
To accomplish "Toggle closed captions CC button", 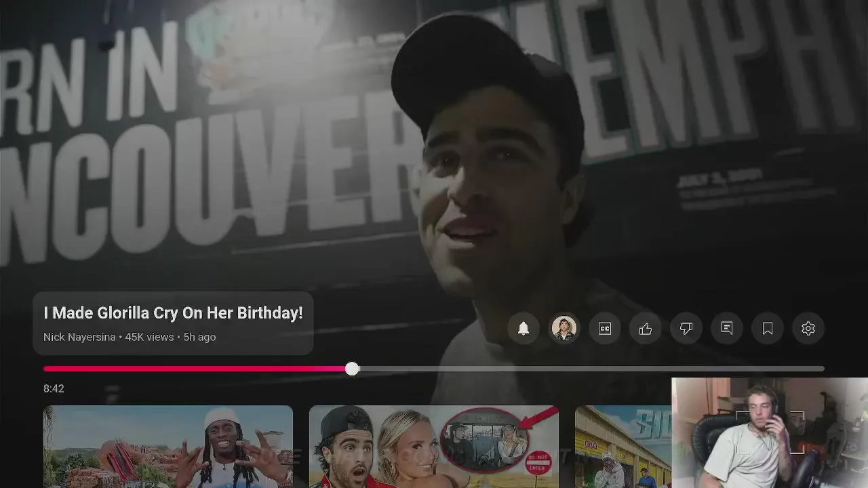I will click(x=605, y=329).
